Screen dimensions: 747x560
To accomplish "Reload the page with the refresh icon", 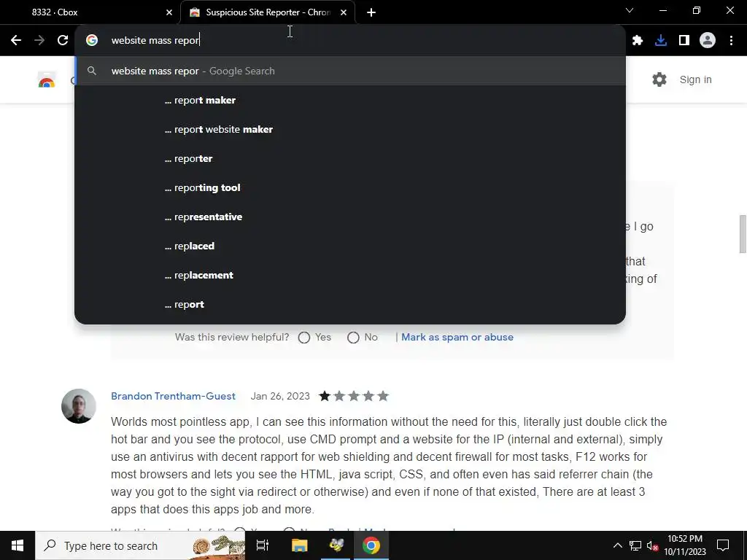I will click(x=63, y=41).
